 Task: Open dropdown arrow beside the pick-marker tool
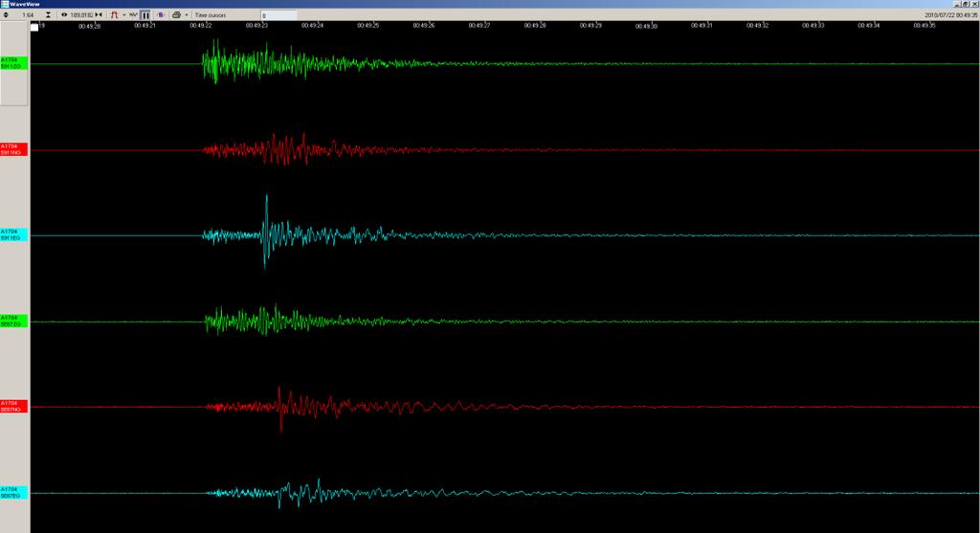(123, 15)
